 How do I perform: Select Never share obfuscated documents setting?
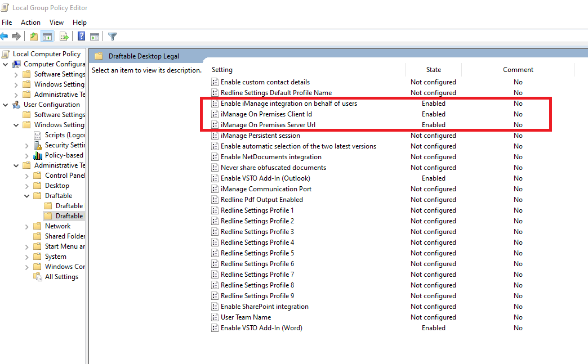(273, 168)
